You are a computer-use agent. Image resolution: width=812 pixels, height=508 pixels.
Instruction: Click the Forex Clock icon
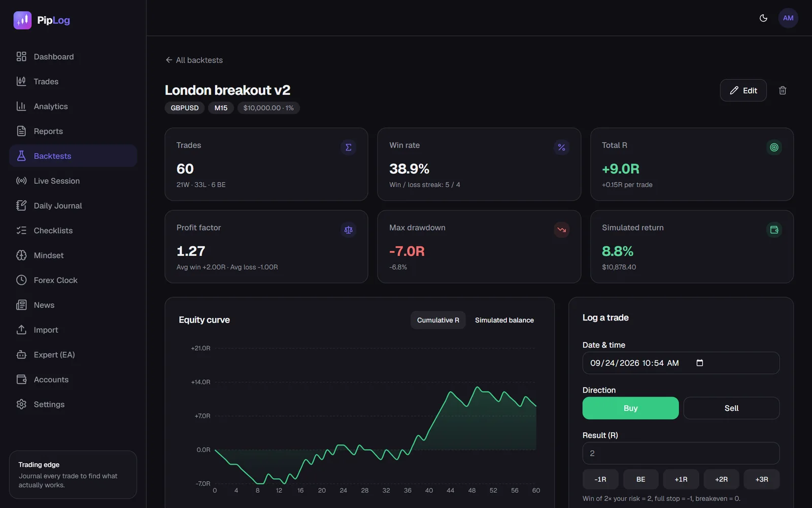(21, 280)
